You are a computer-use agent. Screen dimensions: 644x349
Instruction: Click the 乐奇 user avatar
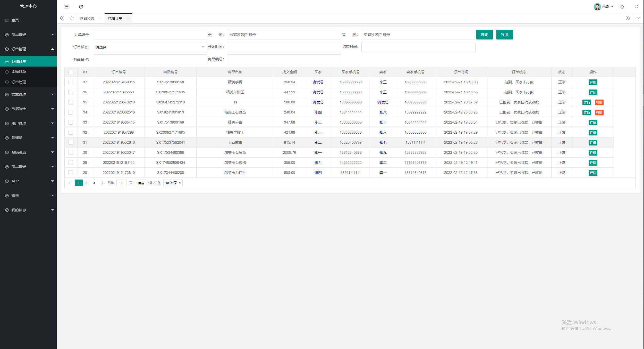coord(597,7)
